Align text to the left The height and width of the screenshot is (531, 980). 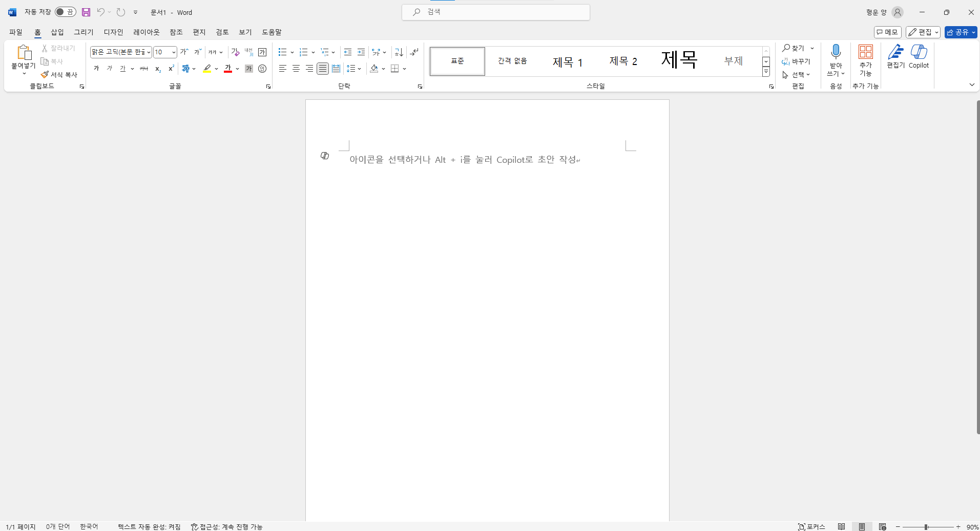[x=283, y=69]
